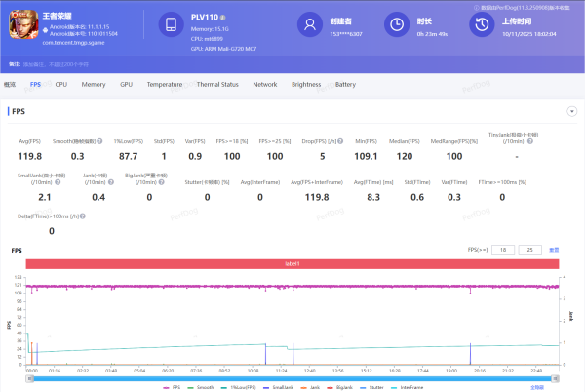The image size is (585, 392).
Task: Open the Thermal Status tab
Action: [x=217, y=85]
